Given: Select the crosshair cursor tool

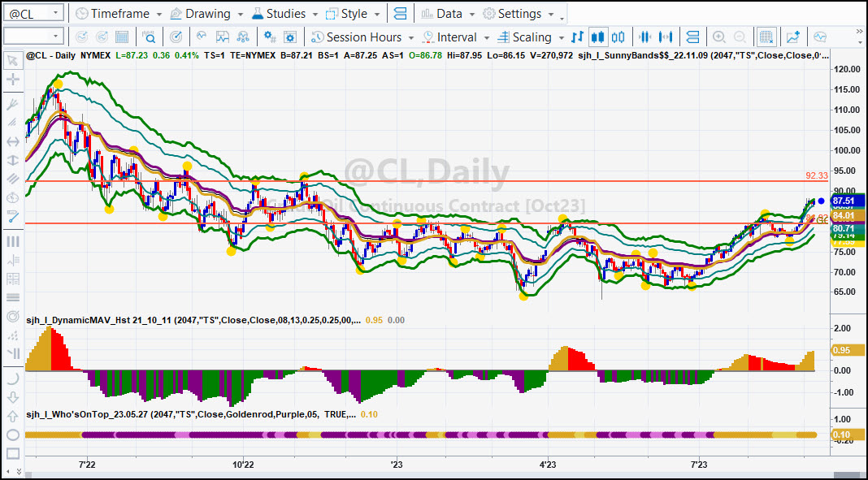Looking at the screenshot, I should 12,79.
